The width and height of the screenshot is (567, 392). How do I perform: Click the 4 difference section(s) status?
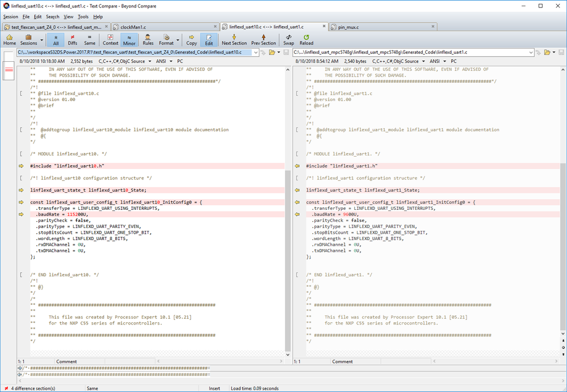33,389
